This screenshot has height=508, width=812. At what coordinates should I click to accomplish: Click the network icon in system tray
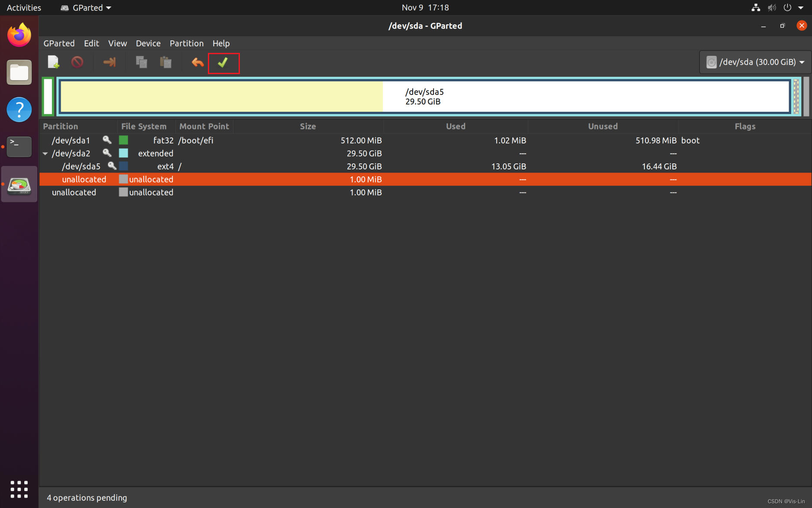(x=756, y=7)
